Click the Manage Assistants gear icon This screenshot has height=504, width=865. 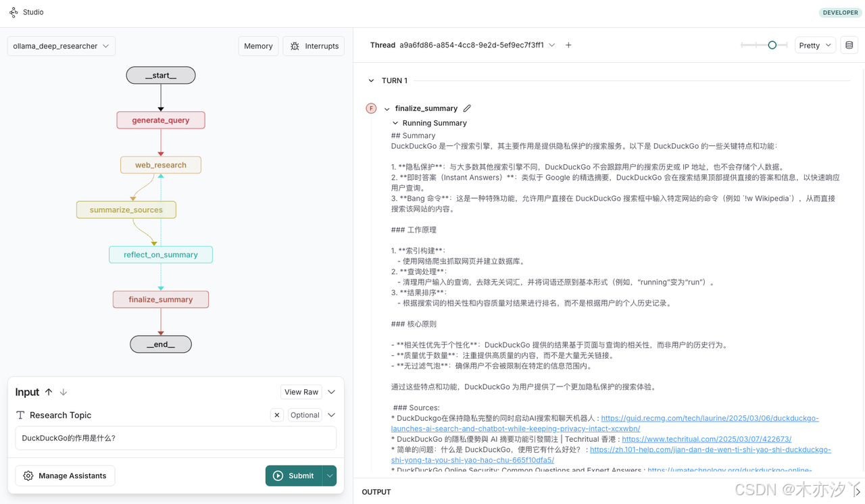coord(28,476)
